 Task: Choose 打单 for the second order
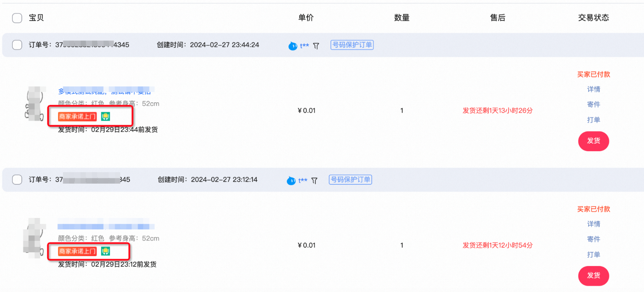point(594,255)
